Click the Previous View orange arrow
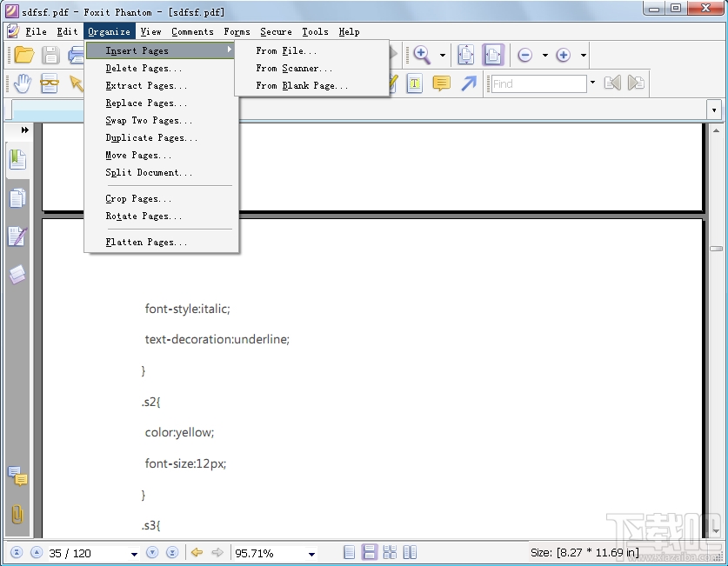This screenshot has height=566, width=728. (197, 553)
